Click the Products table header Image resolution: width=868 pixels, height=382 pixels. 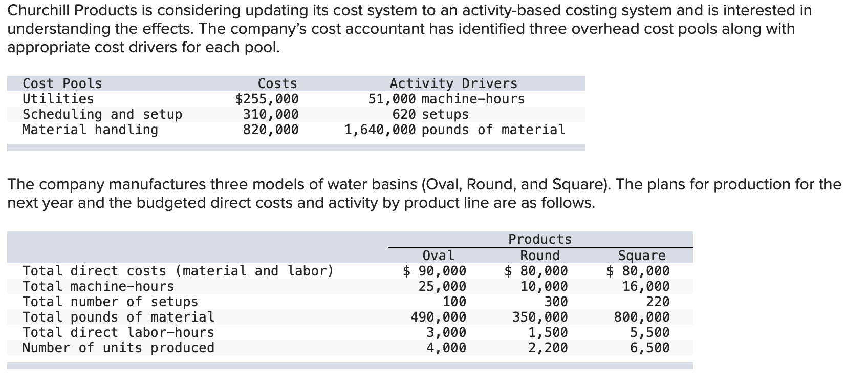pos(540,239)
